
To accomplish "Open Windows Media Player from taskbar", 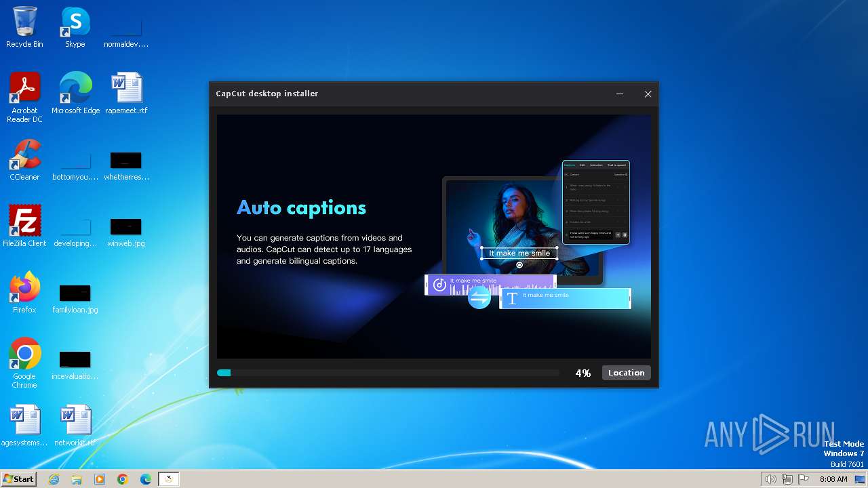I will pyautogui.click(x=100, y=479).
